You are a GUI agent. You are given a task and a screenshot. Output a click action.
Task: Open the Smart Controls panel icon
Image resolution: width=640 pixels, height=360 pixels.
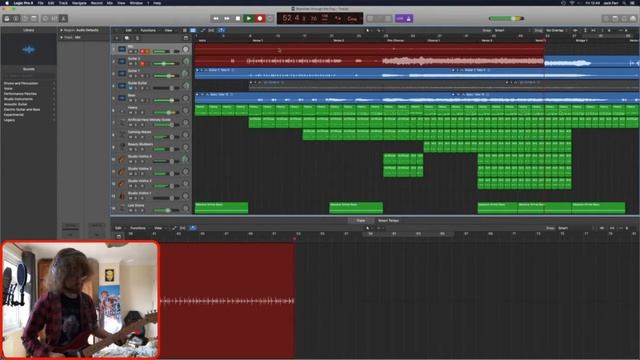click(x=45, y=18)
